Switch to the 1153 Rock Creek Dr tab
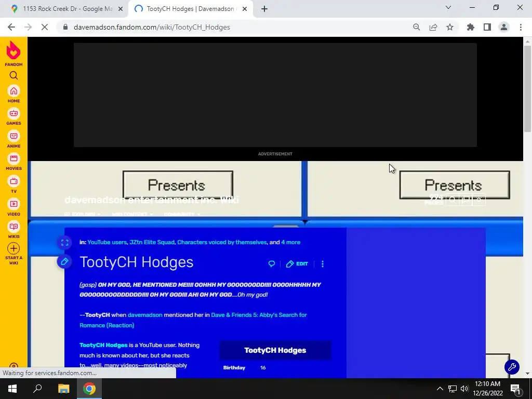 64,9
